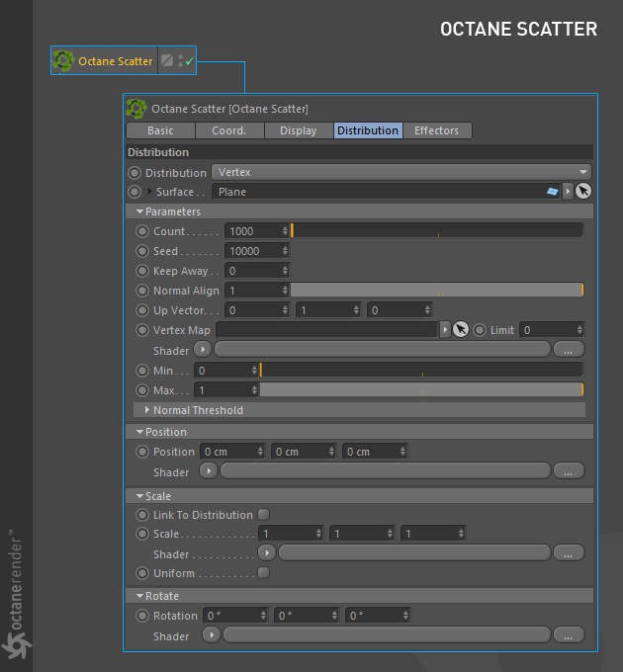Click the middle Up Vector field showing 1

click(328, 310)
